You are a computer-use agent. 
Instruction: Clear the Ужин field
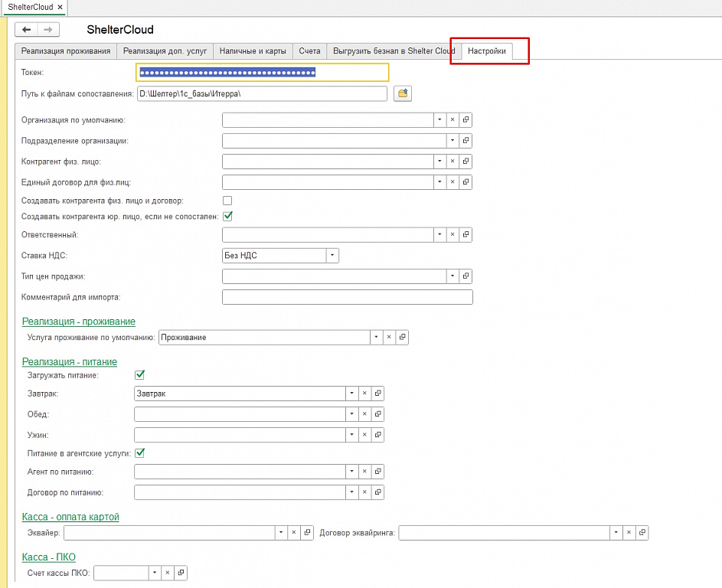(x=364, y=435)
